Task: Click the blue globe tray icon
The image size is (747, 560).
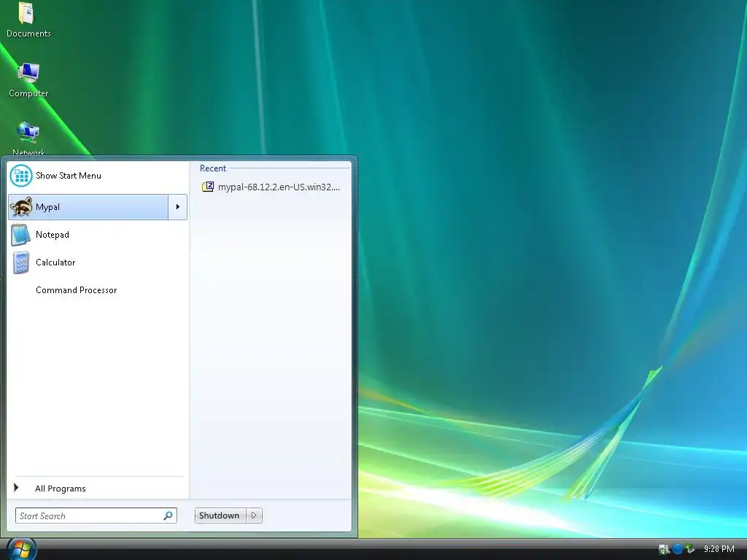Action: tap(677, 549)
